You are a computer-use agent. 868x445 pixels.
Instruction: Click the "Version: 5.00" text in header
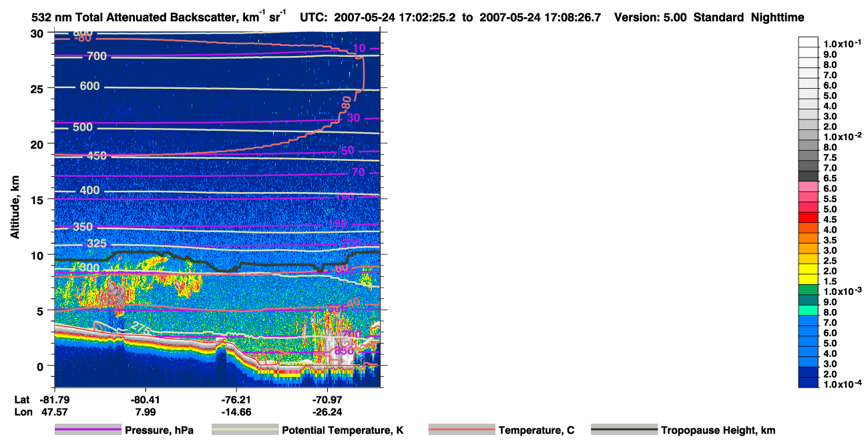[650, 18]
